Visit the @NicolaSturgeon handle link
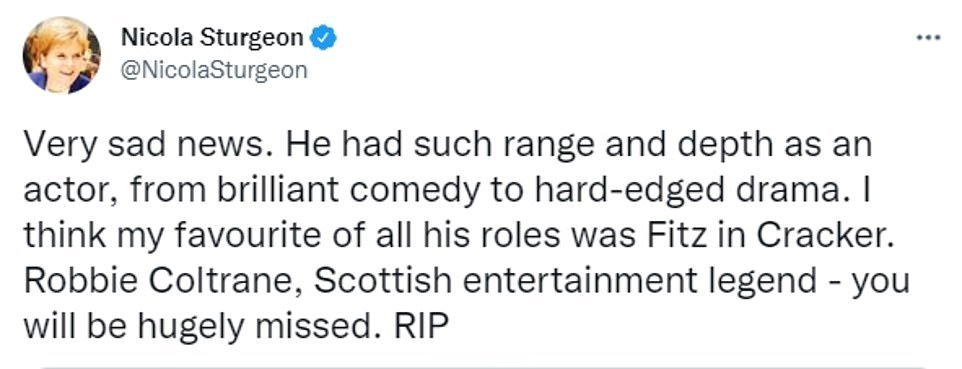The image size is (962, 369). point(214,71)
